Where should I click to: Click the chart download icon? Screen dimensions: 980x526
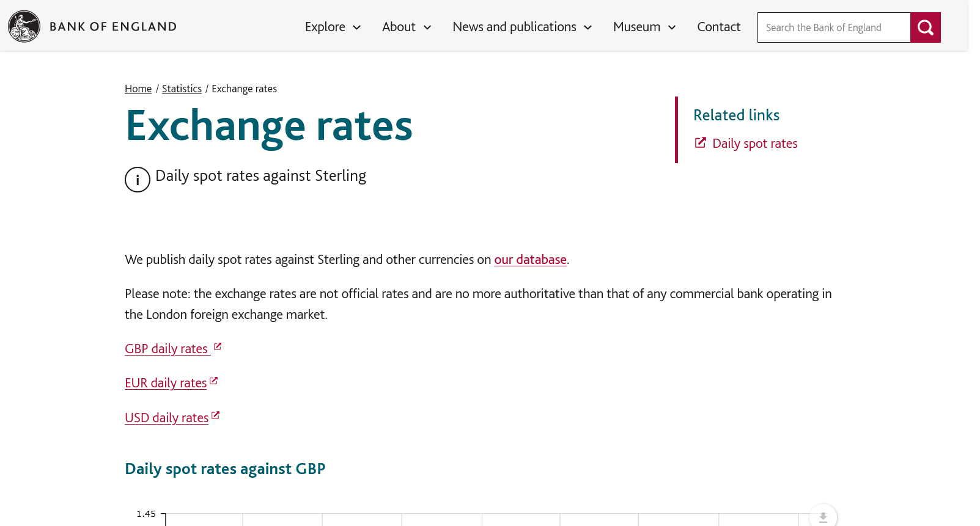[x=823, y=517]
